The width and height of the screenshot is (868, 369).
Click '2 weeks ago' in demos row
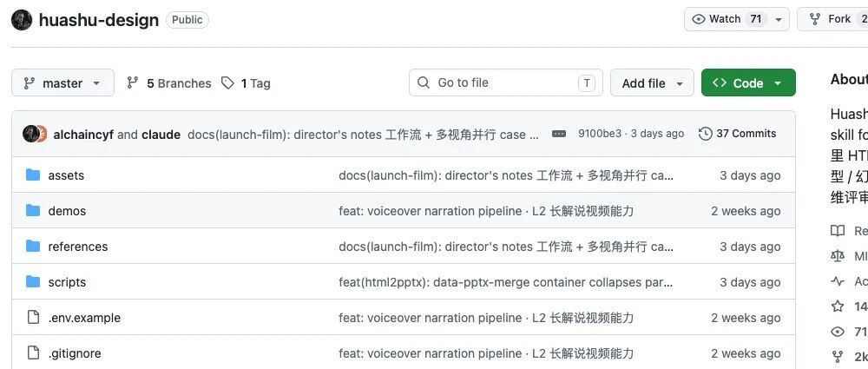pyautogui.click(x=746, y=211)
